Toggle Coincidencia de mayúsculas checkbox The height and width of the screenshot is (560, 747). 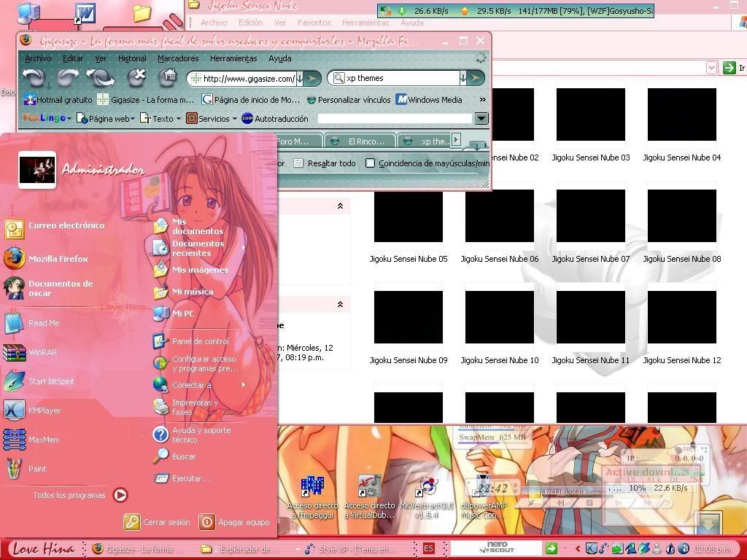click(370, 163)
